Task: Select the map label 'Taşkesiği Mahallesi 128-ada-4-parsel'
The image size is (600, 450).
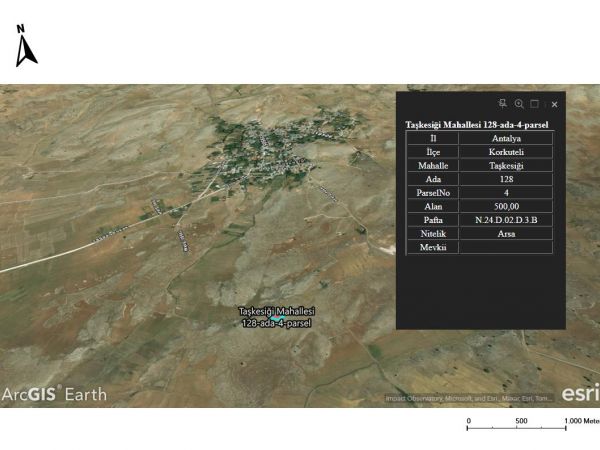Action: [x=277, y=317]
